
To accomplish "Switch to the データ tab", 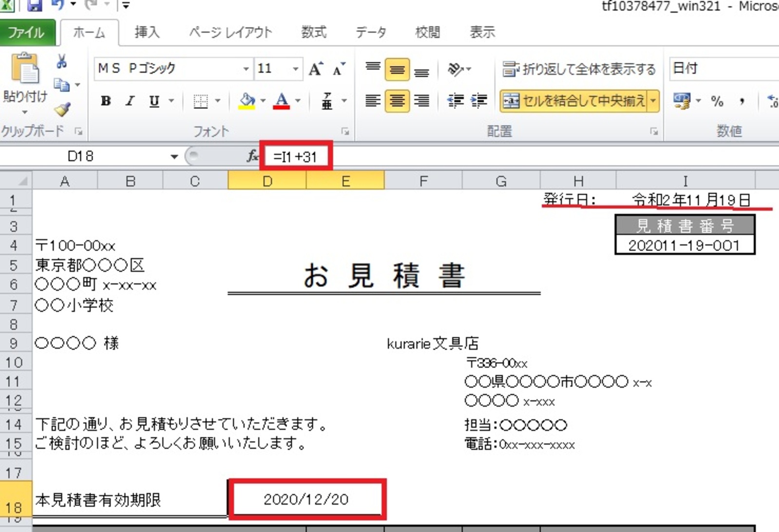I will 371,33.
